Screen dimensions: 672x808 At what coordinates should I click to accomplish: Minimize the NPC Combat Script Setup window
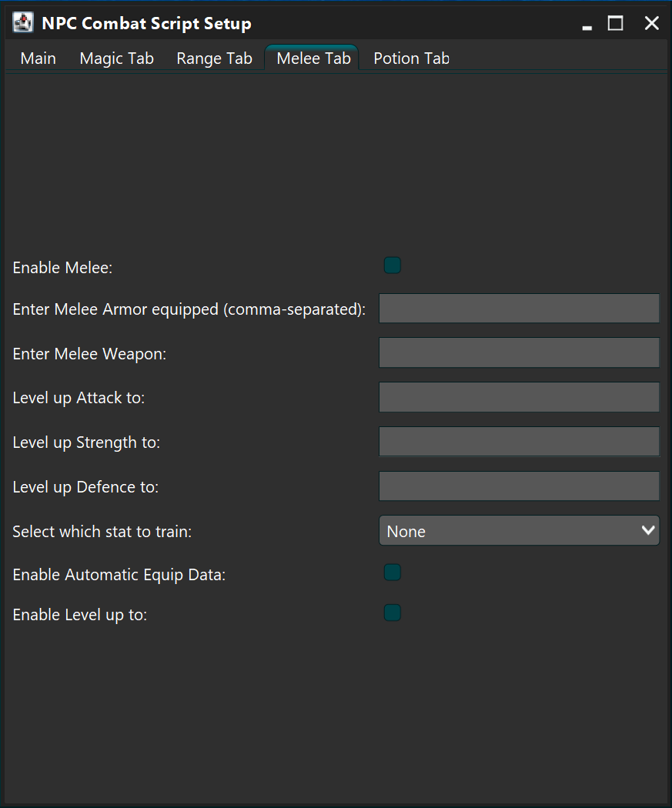[587, 24]
